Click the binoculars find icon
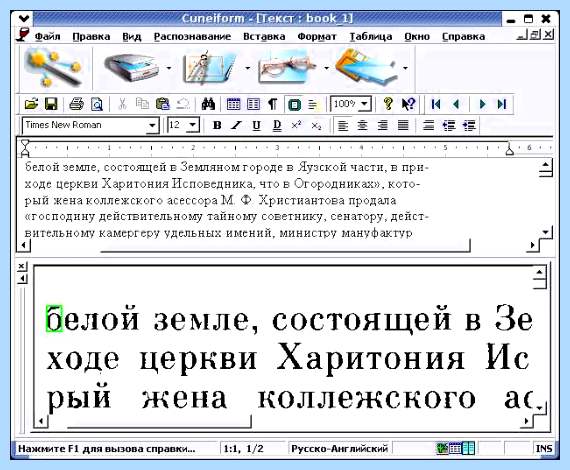 tap(208, 104)
